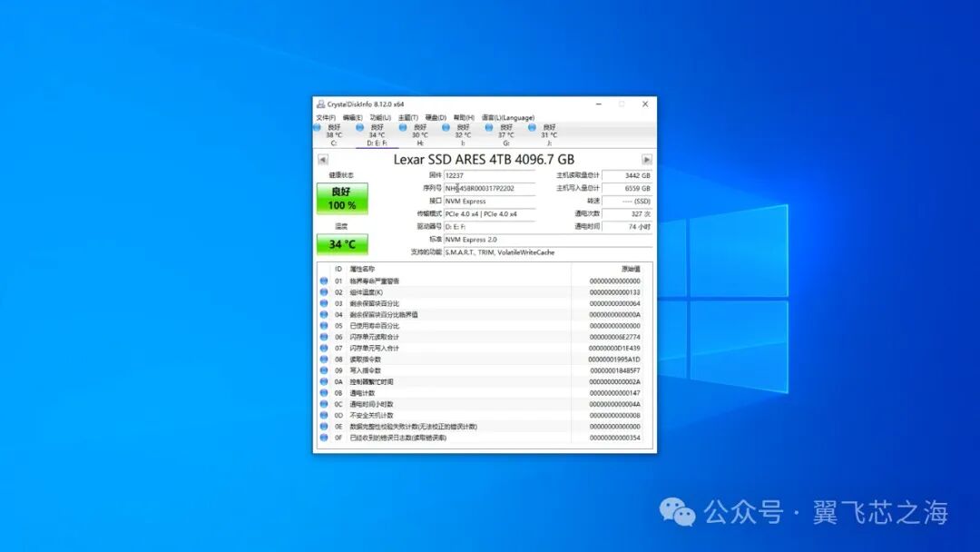Screen dimensions: 980x552
Task: Click status orb for attribute ID 0F
Action: coord(324,438)
